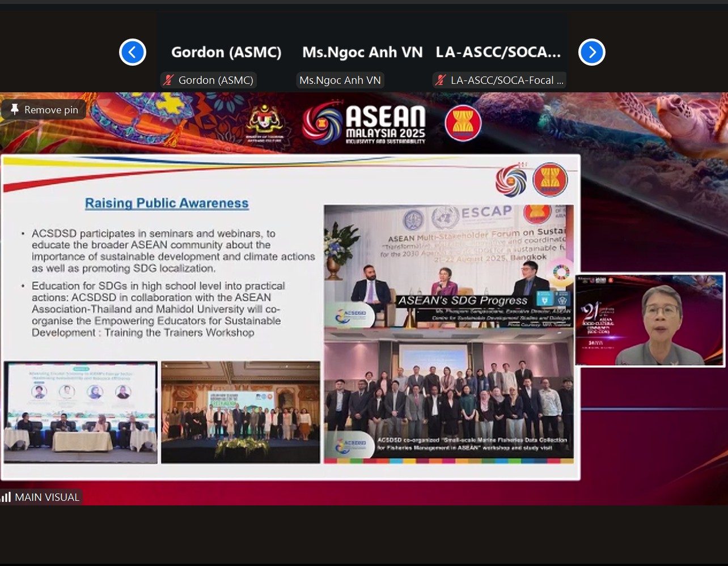Click the Raising Public Awareness underlined heading
The height and width of the screenshot is (566, 728).
167,203
